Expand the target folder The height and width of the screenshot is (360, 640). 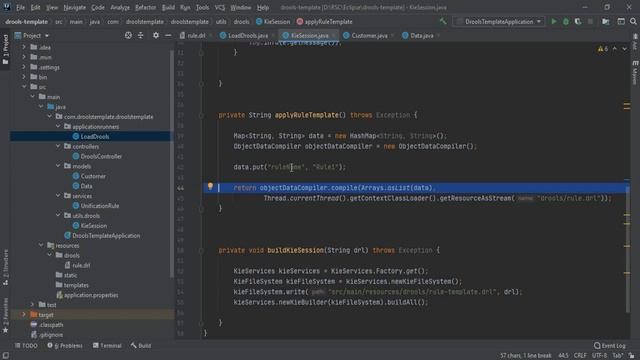(24, 315)
